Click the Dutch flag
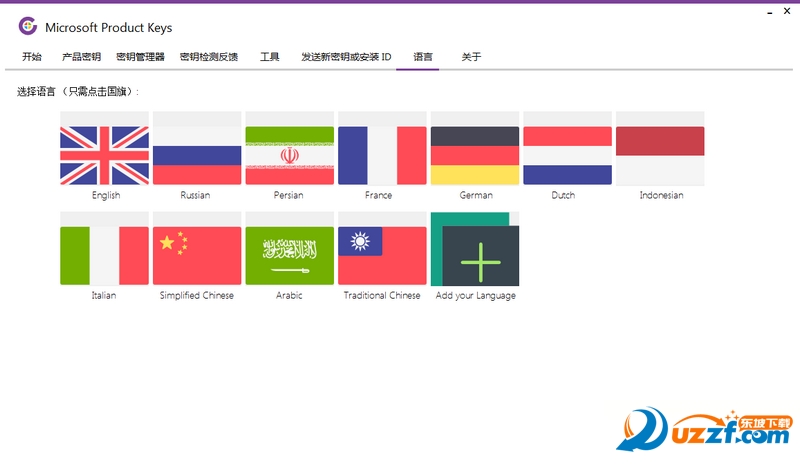Viewport: 800px width, 468px height. point(567,156)
